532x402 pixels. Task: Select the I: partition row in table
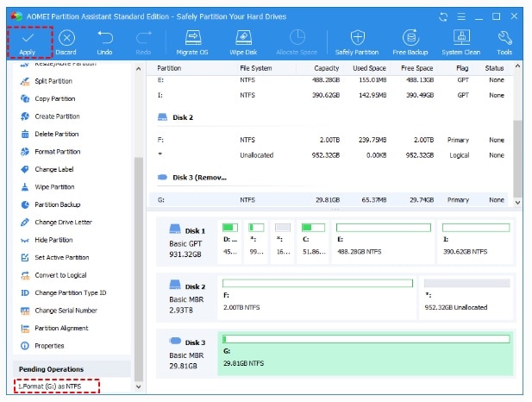click(330, 96)
